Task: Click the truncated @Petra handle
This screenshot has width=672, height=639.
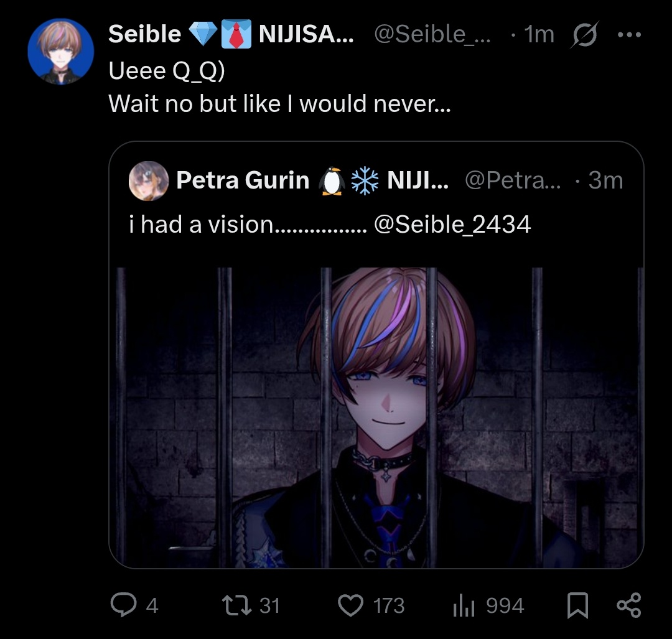Action: [512, 180]
